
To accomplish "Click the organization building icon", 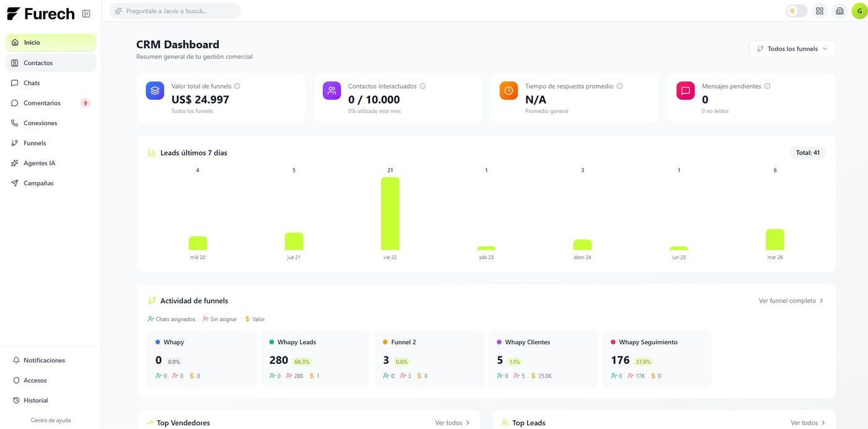I will tap(839, 11).
